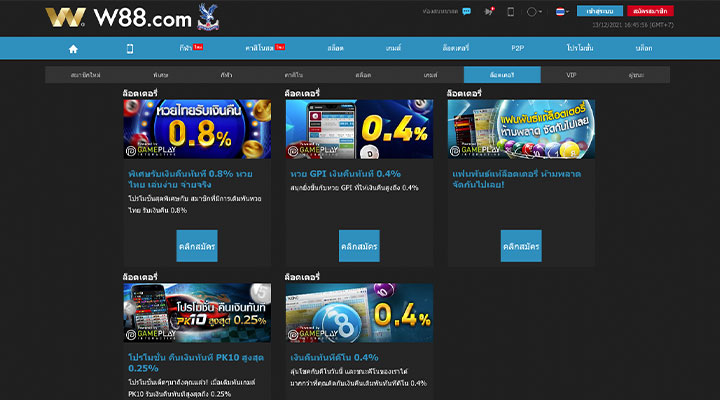Click คลิกสมัคร under the lottery fan promo
Viewport: 720px width, 400px height.
(x=521, y=246)
